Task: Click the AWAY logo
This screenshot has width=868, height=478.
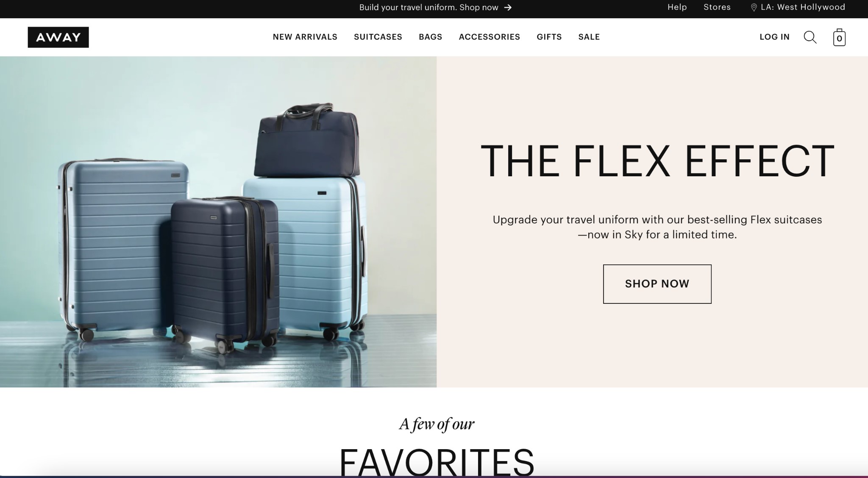Action: click(x=58, y=37)
